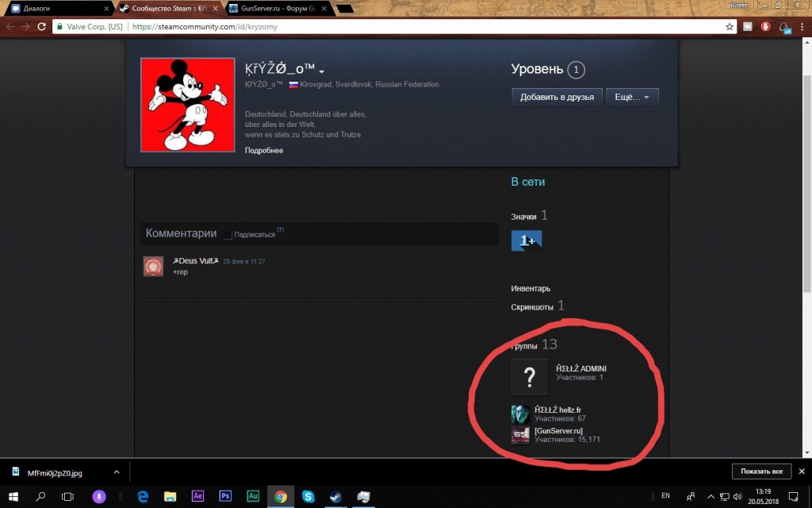
Task: Bookmark this page with the star icon
Action: tap(730, 26)
